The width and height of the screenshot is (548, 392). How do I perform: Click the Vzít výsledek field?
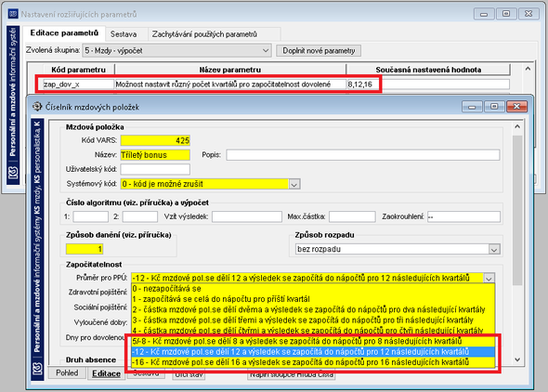[x=247, y=216]
